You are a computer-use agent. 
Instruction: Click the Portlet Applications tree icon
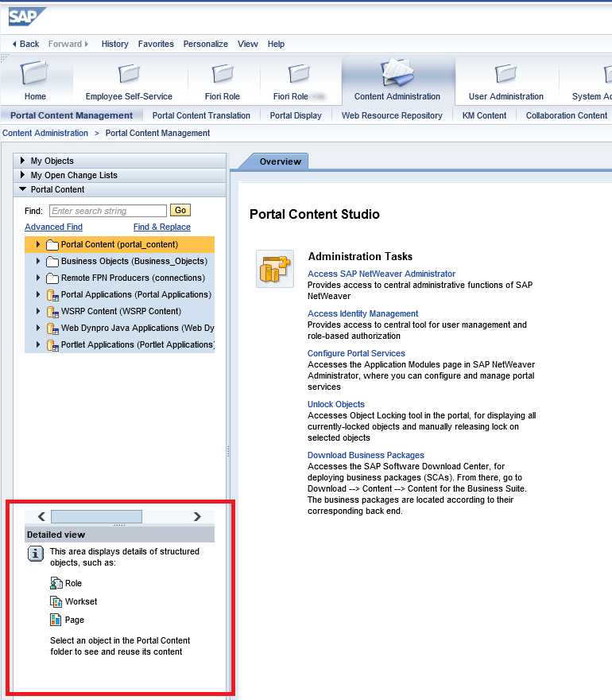point(52,345)
